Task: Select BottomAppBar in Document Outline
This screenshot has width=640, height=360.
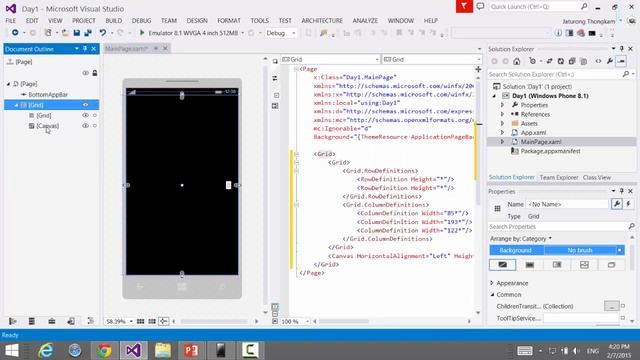Action: click(48, 94)
